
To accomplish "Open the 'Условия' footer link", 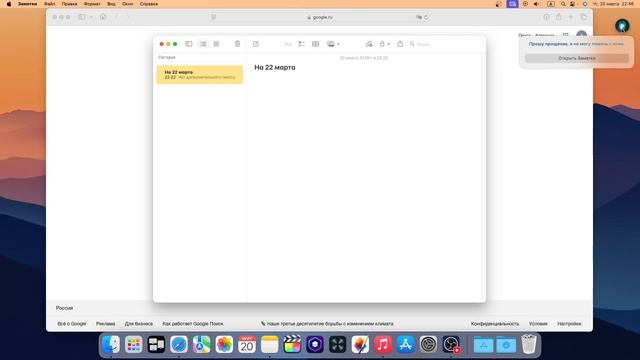I will 538,324.
